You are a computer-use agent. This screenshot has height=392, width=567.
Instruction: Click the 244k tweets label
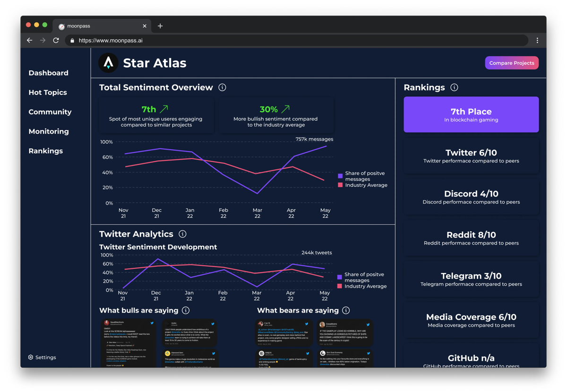[317, 253]
